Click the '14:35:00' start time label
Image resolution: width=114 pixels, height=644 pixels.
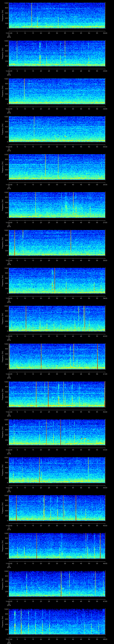click(x=9, y=184)
